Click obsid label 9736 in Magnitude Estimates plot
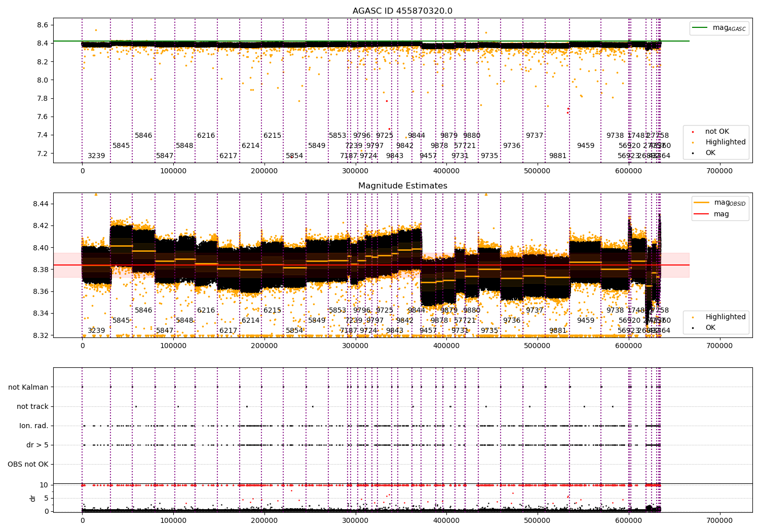The image size is (760, 532). [512, 320]
